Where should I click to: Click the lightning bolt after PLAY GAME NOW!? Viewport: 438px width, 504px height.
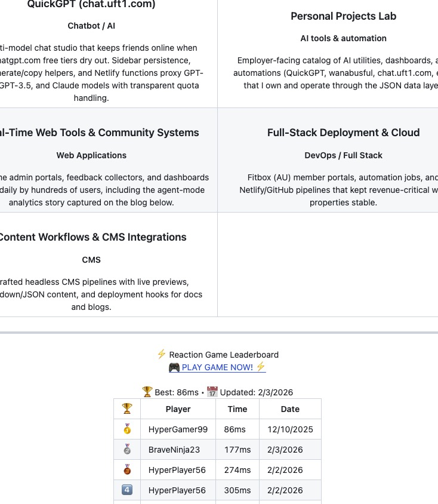pyautogui.click(x=260, y=367)
